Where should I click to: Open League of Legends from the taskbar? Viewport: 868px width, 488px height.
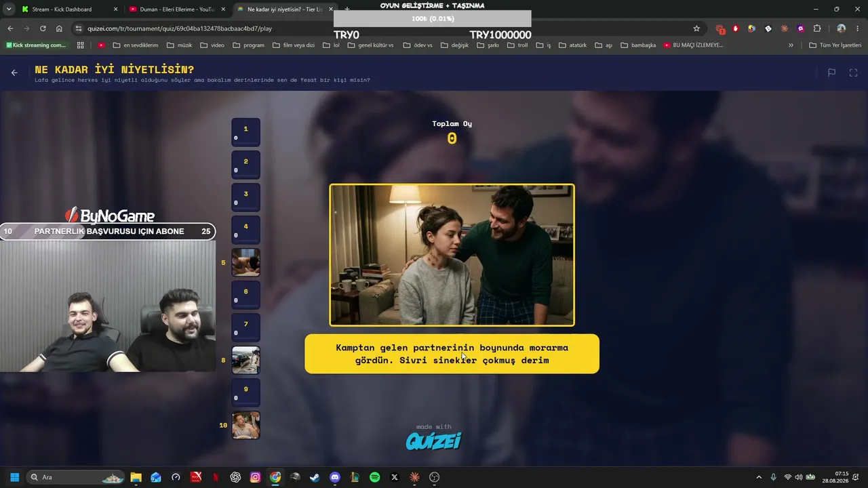[355, 477]
